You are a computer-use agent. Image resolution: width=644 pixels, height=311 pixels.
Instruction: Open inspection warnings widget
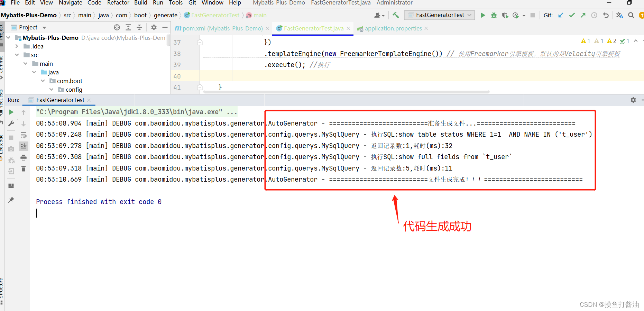(x=605, y=41)
